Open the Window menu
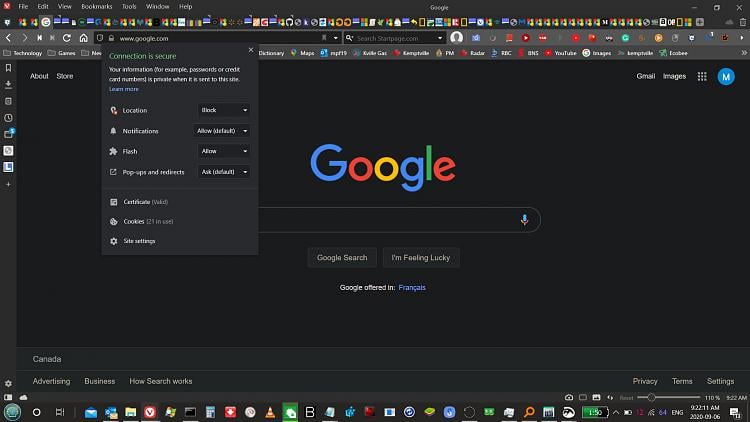750x422 pixels. [x=157, y=7]
